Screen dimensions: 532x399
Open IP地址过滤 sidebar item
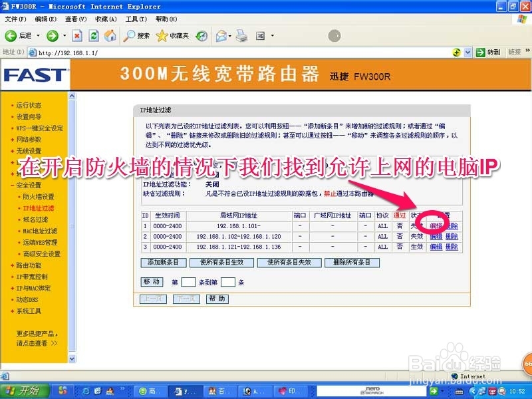click(x=39, y=208)
